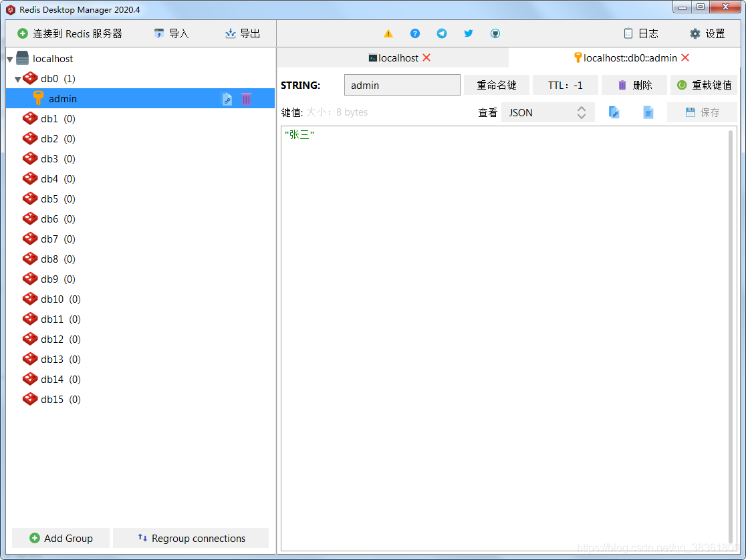Open the GitHub icon in toolbar

pyautogui.click(x=495, y=33)
